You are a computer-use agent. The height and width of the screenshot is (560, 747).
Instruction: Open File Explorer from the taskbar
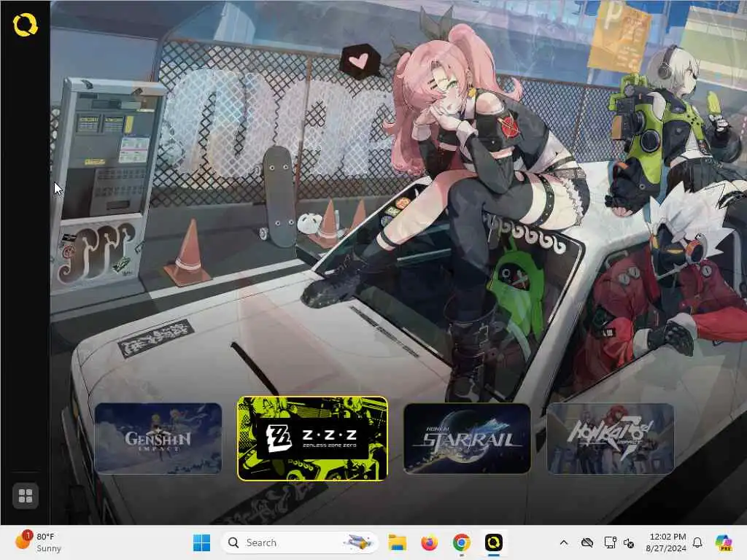coord(398,542)
